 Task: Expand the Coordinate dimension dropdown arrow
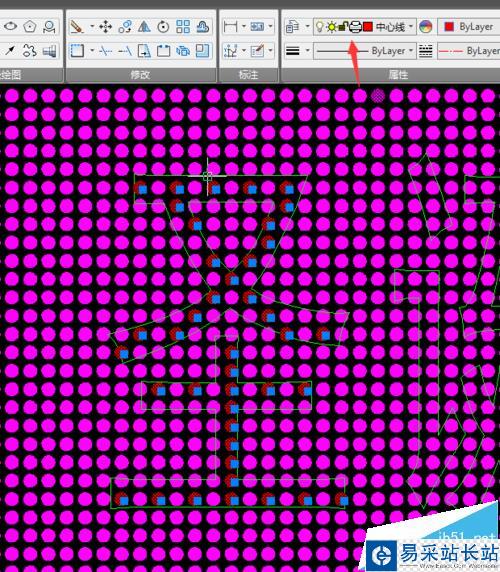(x=244, y=50)
